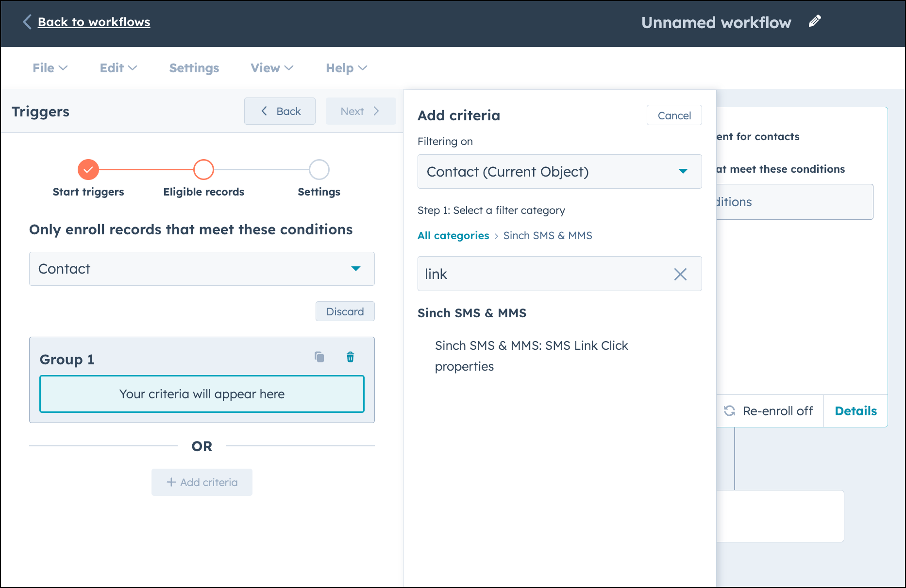Switch to the Details tab

click(856, 411)
